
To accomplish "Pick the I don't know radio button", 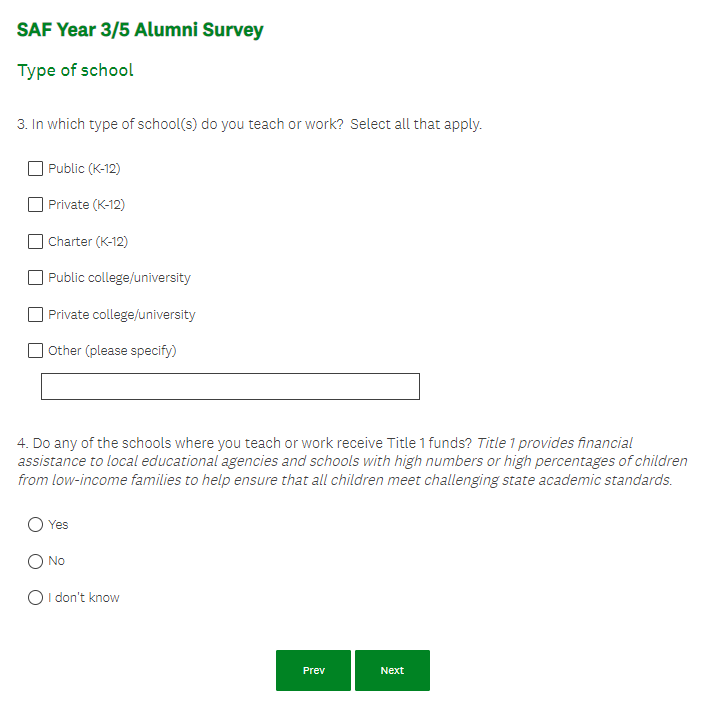I will coord(36,598).
